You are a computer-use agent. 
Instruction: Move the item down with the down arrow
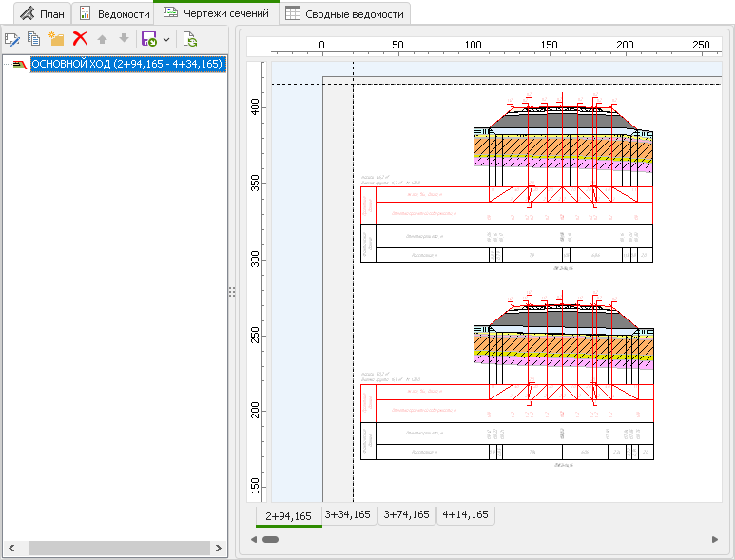click(x=124, y=39)
